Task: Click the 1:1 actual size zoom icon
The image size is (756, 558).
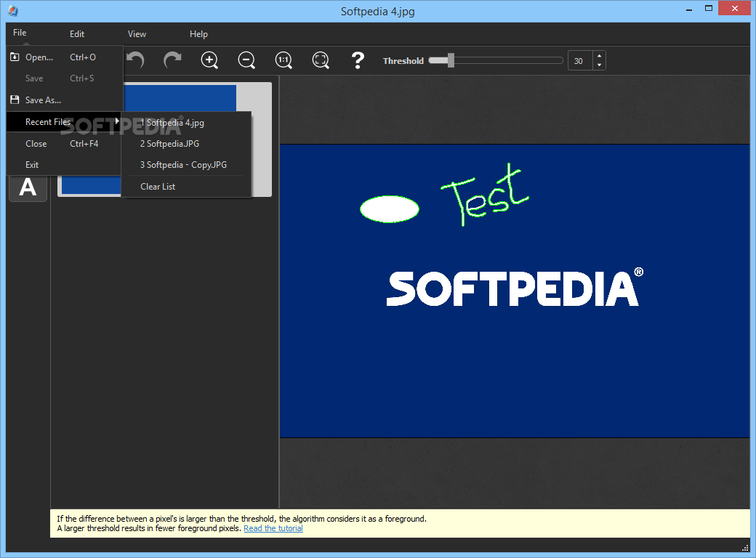Action: point(283,60)
